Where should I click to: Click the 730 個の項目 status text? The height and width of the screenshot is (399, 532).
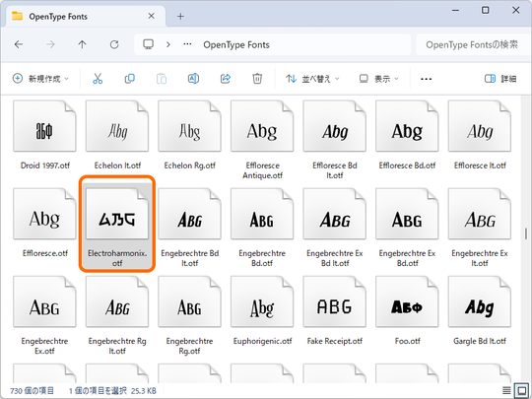32,391
